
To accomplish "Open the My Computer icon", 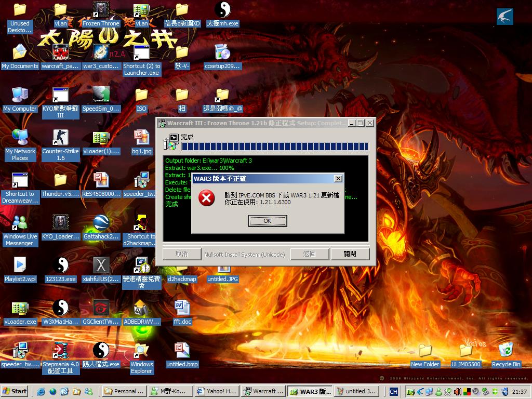I will [x=20, y=96].
